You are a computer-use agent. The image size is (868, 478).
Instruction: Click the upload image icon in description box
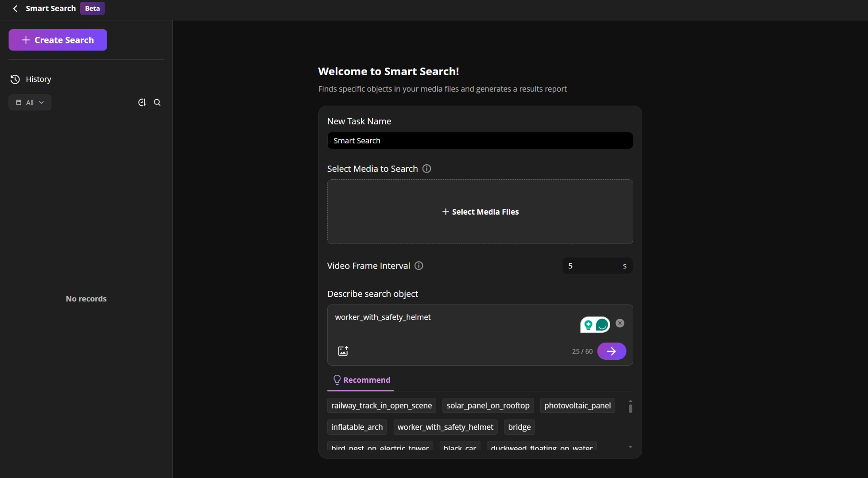343,351
